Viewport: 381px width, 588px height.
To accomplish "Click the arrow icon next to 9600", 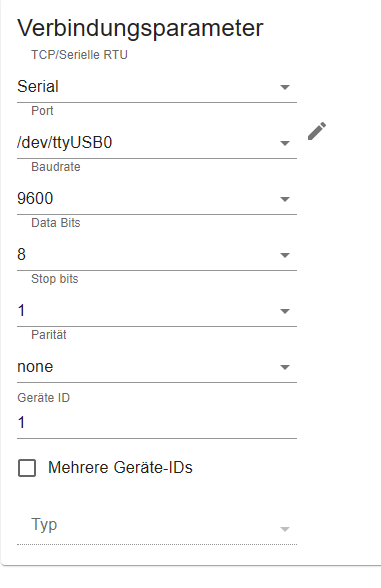I will (285, 199).
